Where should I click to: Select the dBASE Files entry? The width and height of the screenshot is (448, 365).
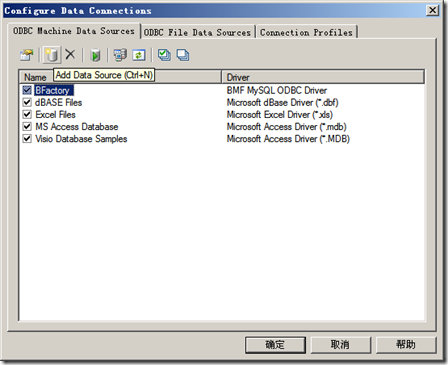tap(59, 102)
